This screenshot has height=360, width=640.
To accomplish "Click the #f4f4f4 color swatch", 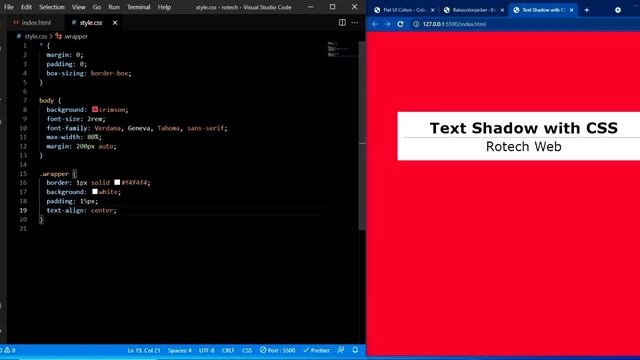I will [x=117, y=182].
